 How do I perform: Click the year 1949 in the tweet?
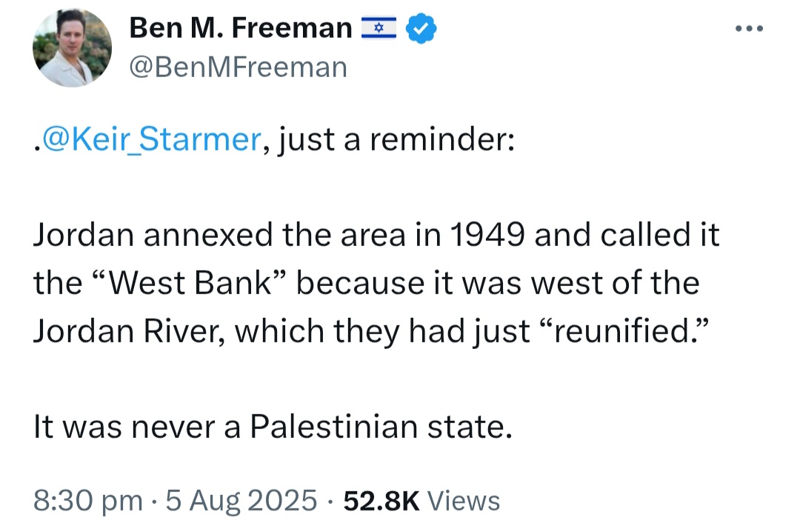click(x=487, y=235)
